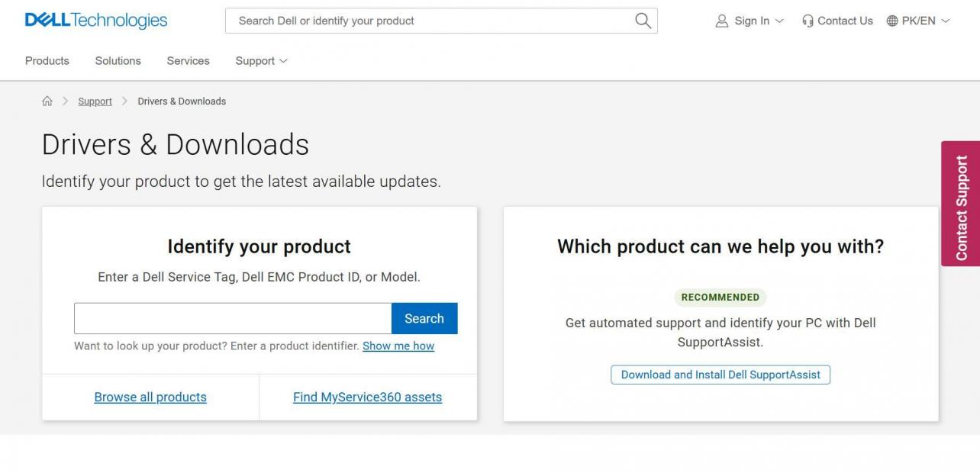Open the Contact Support side tab
The width and height of the screenshot is (980, 473).
pos(961,204)
